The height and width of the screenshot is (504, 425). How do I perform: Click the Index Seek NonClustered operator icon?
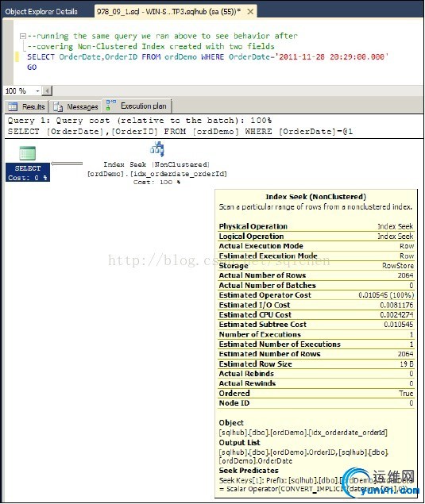pyautogui.click(x=157, y=149)
